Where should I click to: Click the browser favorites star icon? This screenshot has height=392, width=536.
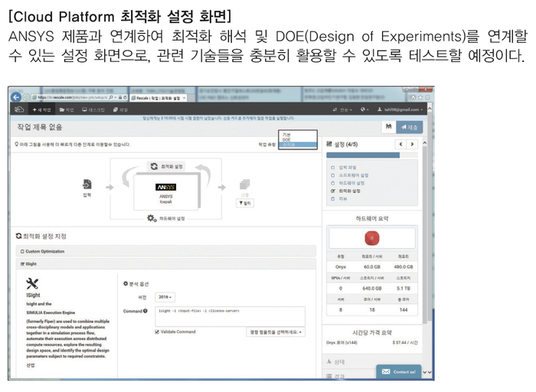click(420, 97)
